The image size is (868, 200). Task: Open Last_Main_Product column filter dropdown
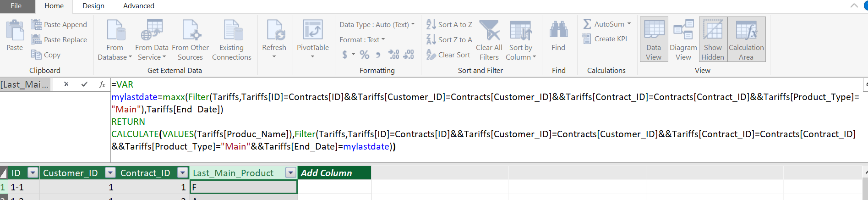[290, 173]
